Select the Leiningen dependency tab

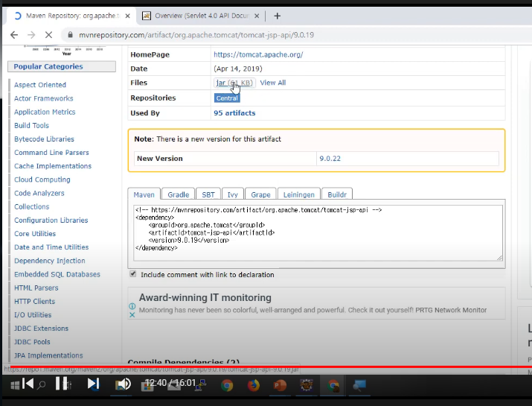tap(299, 194)
